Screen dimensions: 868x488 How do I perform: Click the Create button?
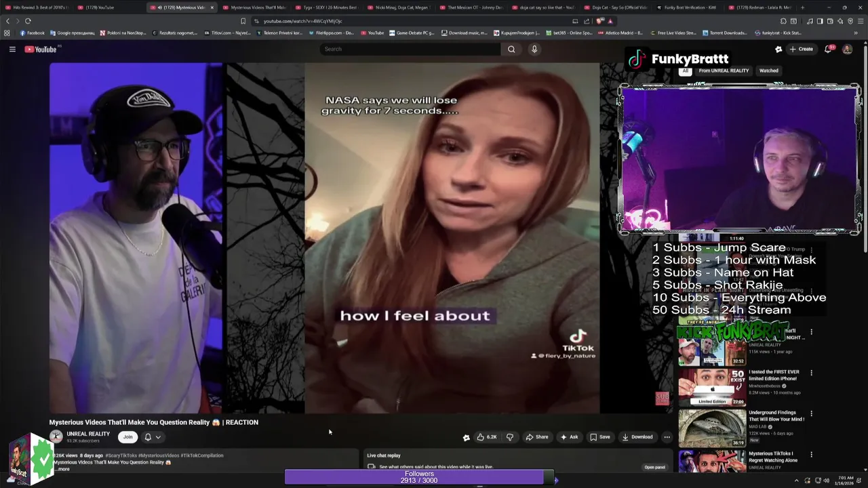point(801,49)
